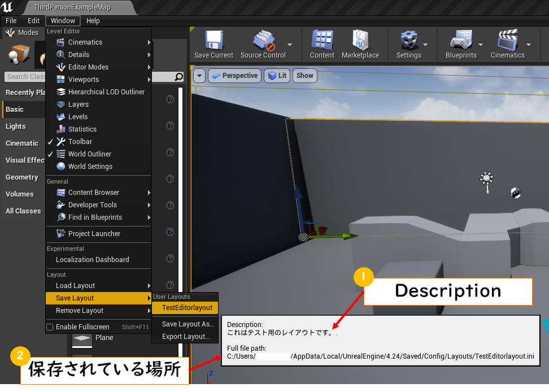Open the Details submenu entry

click(99, 55)
